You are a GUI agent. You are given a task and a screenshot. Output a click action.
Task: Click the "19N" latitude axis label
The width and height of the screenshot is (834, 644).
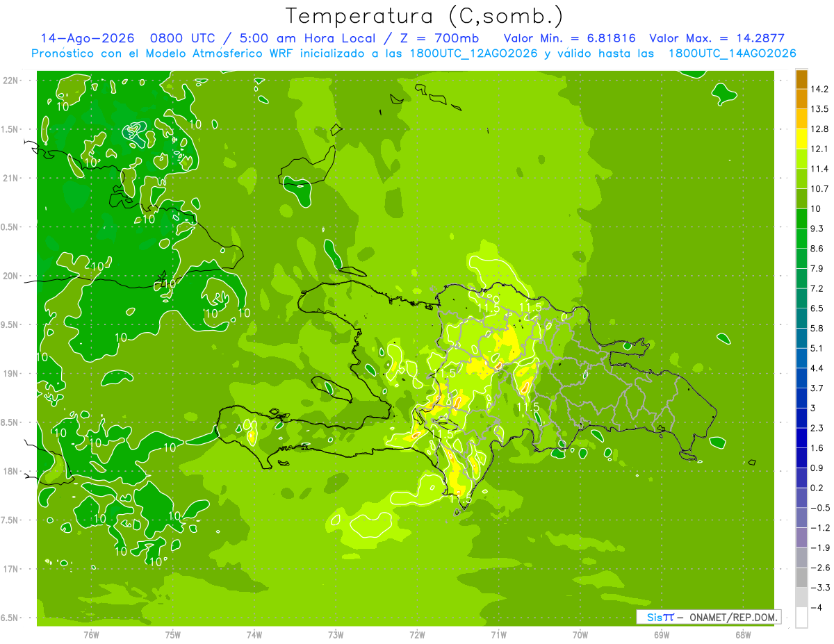pos(10,374)
